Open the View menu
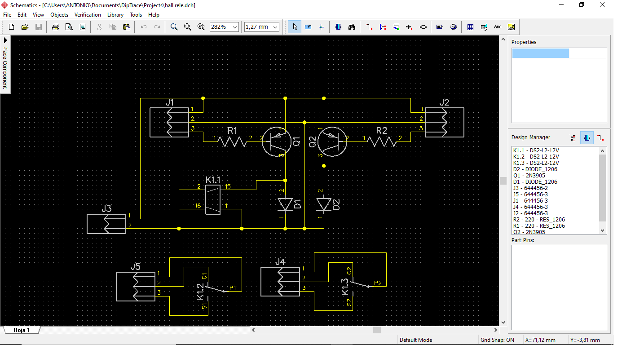644x345 pixels. [x=39, y=15]
